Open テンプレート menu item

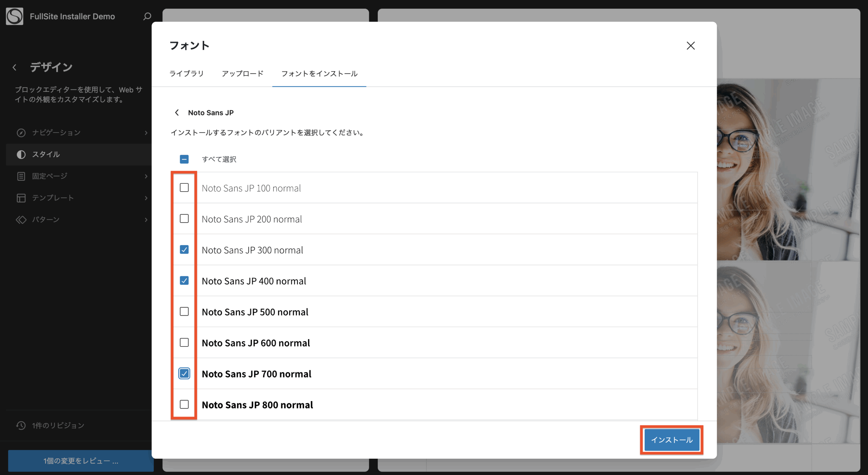tap(79, 198)
